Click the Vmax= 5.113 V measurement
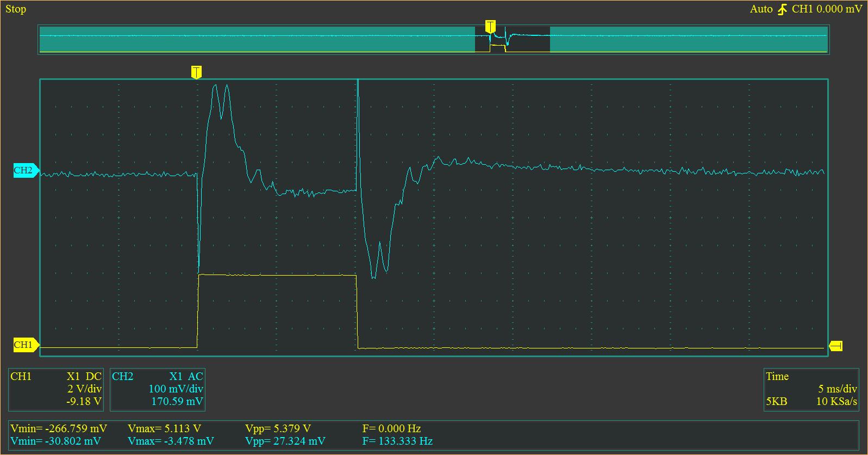868x455 pixels. point(164,428)
